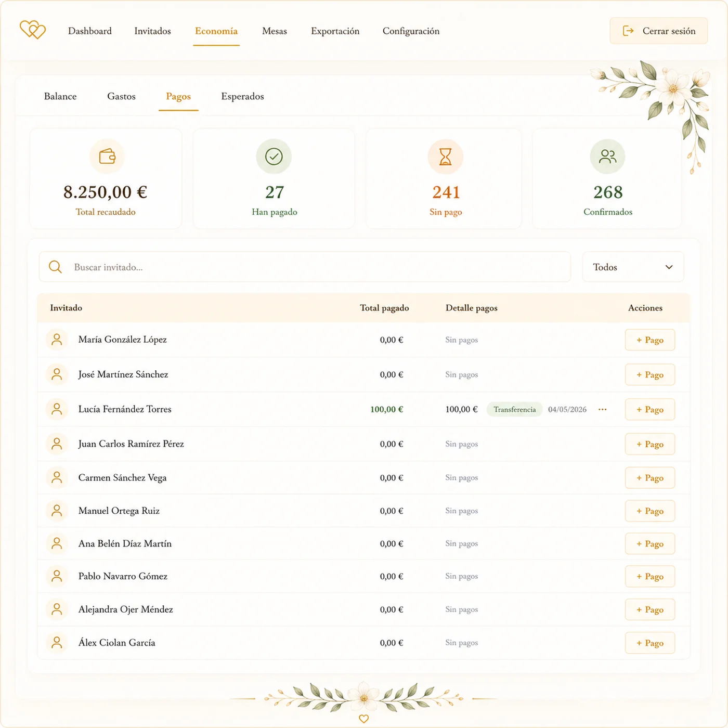Click the Cerrar sesión button
The width and height of the screenshot is (728, 728).
pos(659,31)
